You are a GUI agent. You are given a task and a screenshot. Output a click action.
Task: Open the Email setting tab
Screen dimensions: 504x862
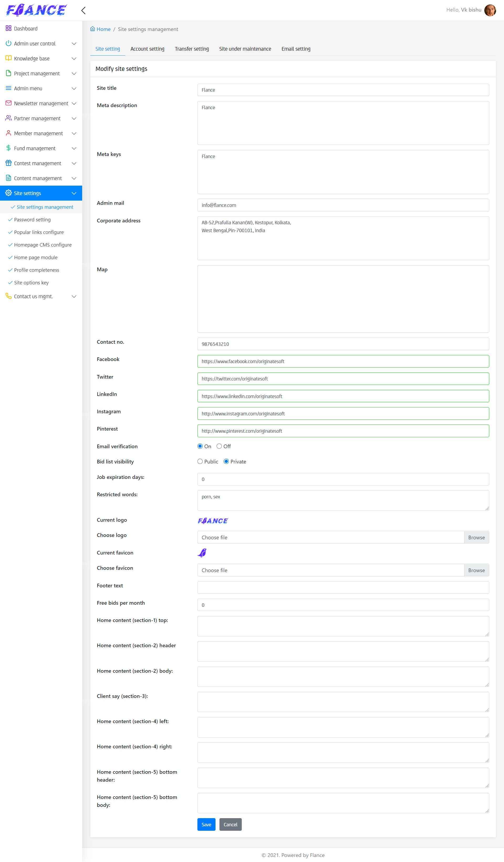click(296, 49)
